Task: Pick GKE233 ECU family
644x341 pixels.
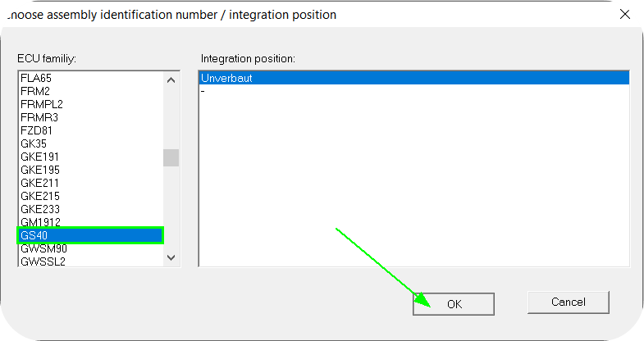Action: click(40, 209)
